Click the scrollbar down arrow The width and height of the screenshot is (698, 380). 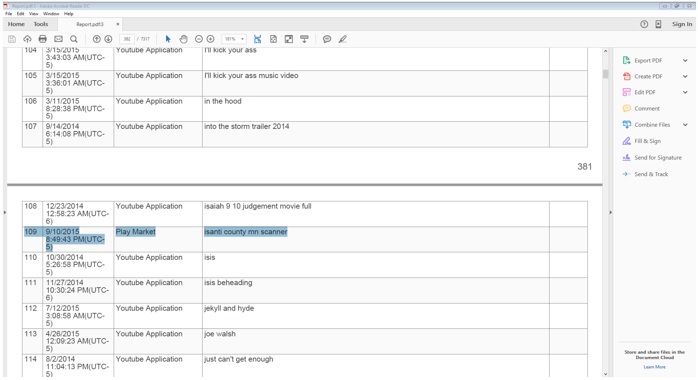pyautogui.click(x=605, y=374)
